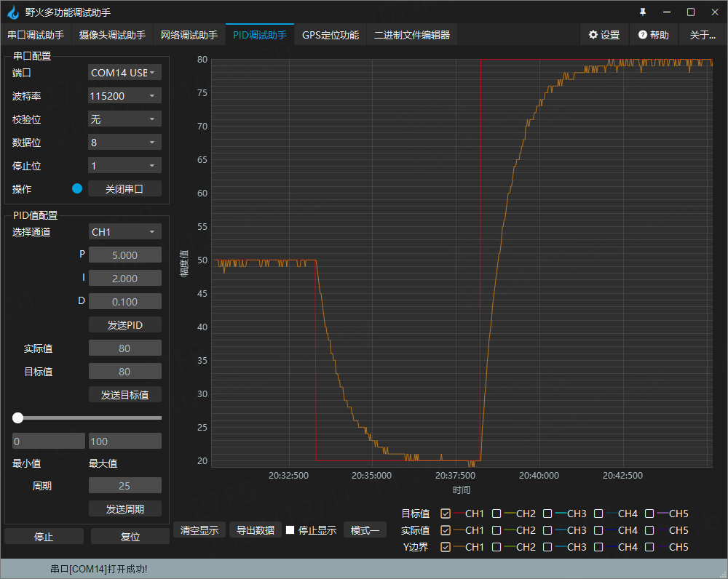Viewport: 728px width, 579px height.
Task: Click 关闭串口 button
Action: pyautogui.click(x=124, y=189)
